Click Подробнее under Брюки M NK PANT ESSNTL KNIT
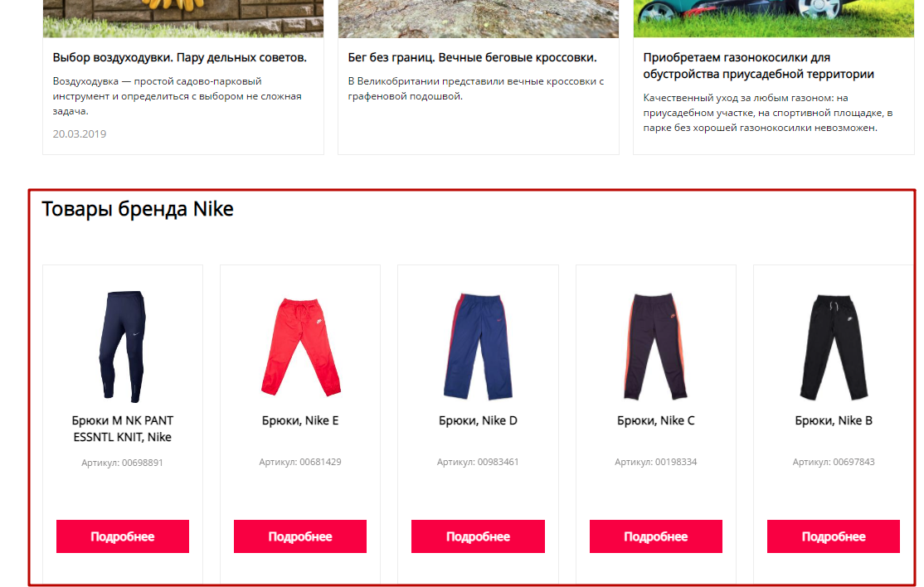924x587 pixels. (123, 536)
